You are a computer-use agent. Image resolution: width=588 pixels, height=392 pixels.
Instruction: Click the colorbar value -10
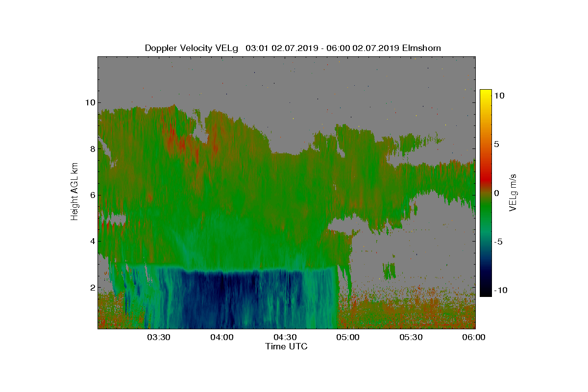pyautogui.click(x=500, y=290)
